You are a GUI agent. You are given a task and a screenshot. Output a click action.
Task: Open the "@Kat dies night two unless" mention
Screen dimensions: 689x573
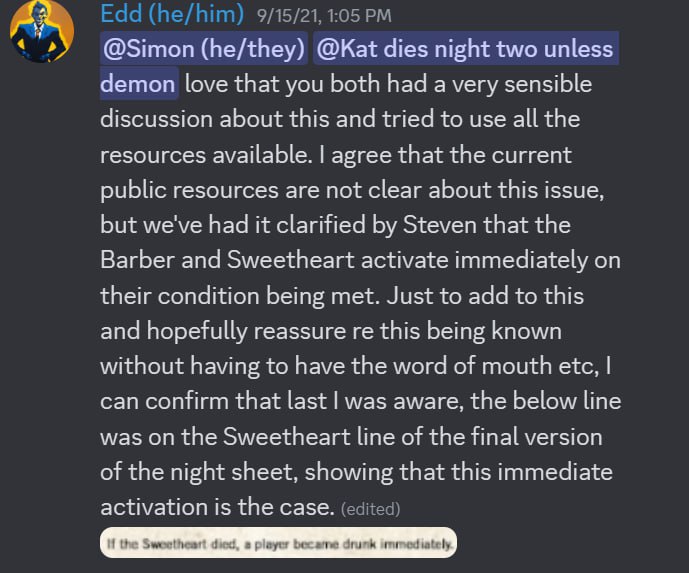pos(464,48)
